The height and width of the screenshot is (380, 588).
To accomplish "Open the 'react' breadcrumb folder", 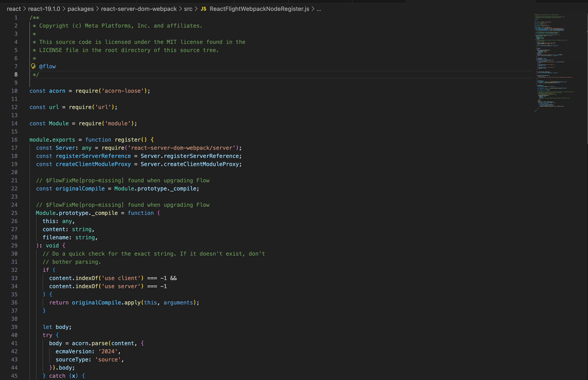I will (14, 9).
